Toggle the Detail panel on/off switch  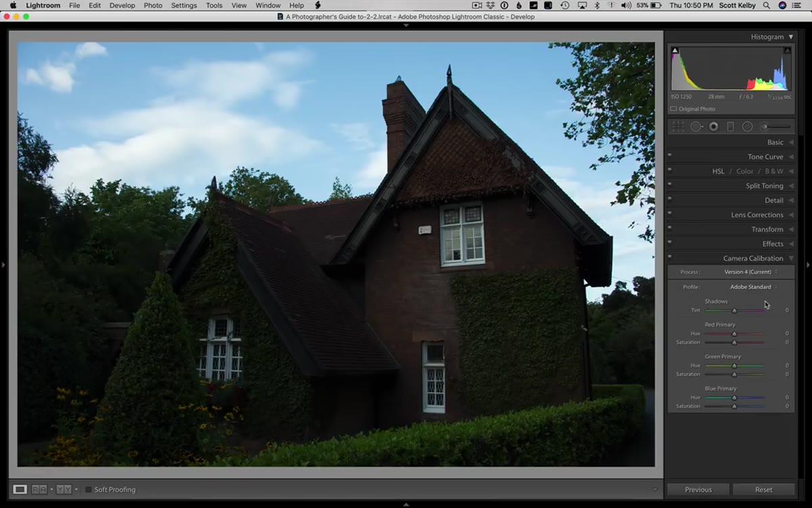(x=670, y=198)
